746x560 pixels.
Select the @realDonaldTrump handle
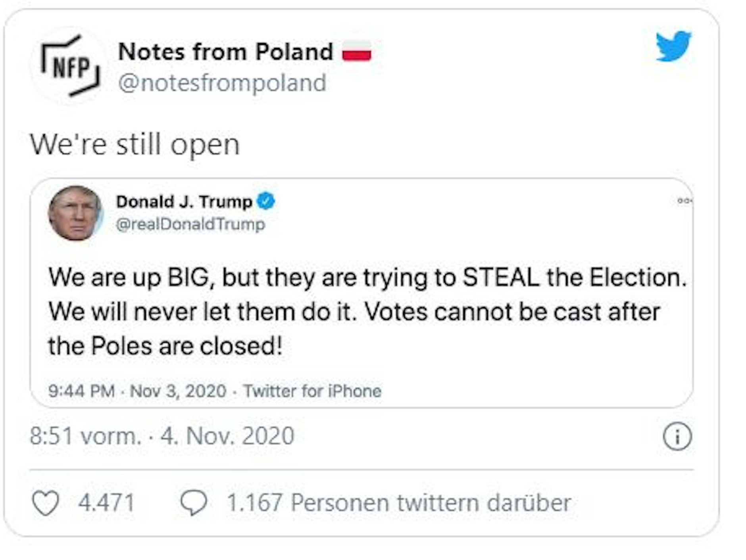point(190,225)
